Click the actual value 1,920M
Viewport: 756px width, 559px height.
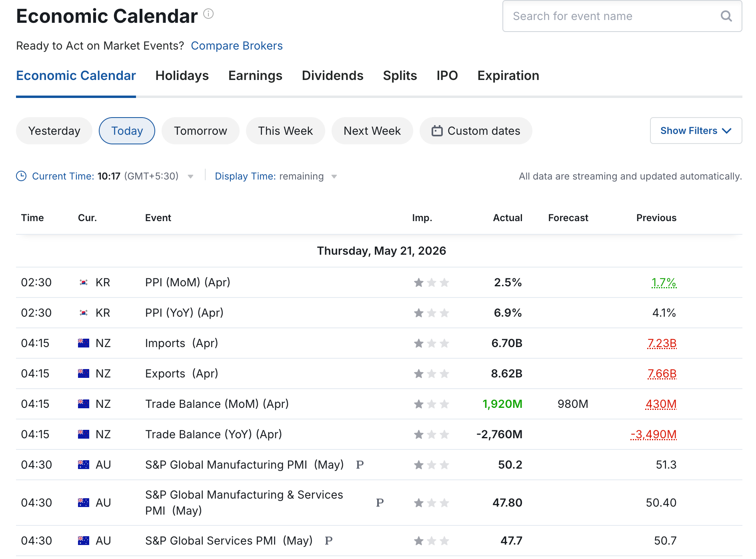tap(502, 404)
